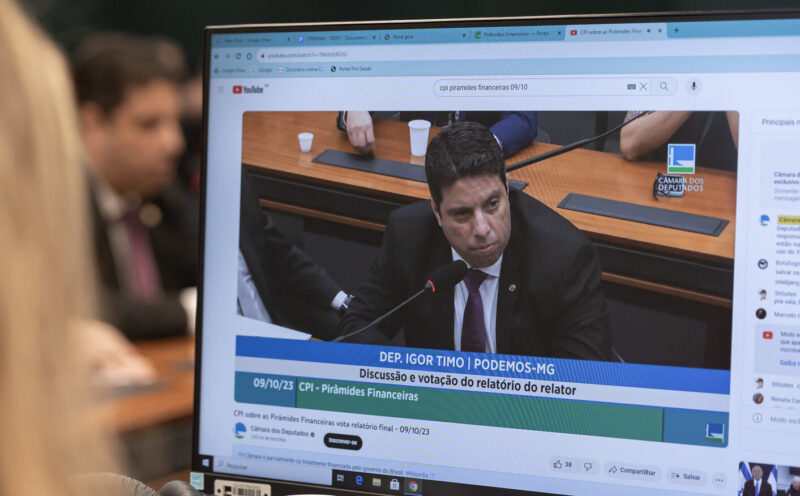Open File Explorer from the taskbar
Screen dimensions: 800x496
click(377, 482)
